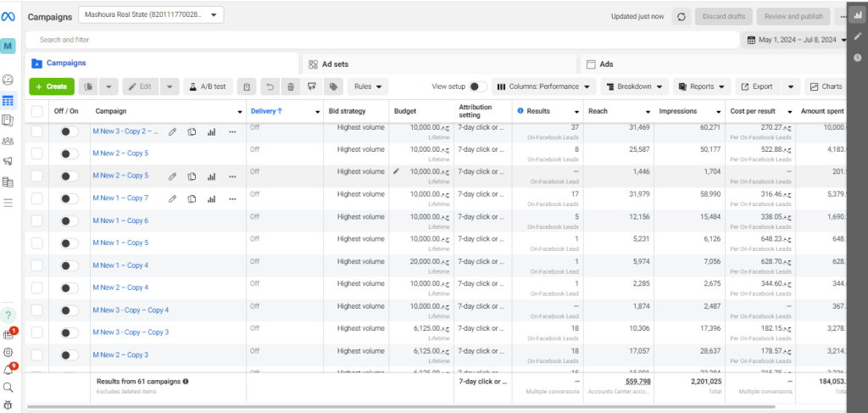Expand the Breakdown dropdown

point(634,87)
